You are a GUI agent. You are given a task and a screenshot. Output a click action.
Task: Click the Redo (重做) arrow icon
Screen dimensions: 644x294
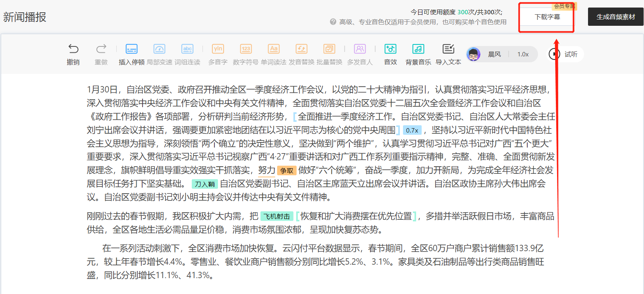(101, 49)
